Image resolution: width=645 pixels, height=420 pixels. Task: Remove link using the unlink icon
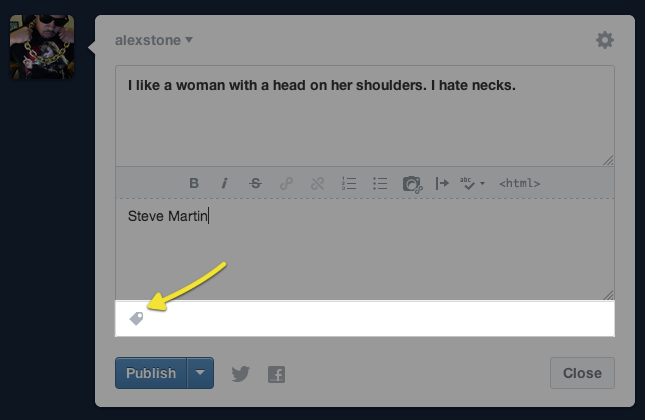click(x=317, y=183)
